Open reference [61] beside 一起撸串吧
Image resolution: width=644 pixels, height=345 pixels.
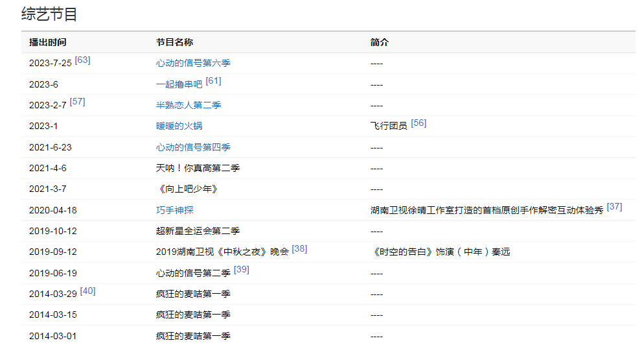click(x=213, y=81)
